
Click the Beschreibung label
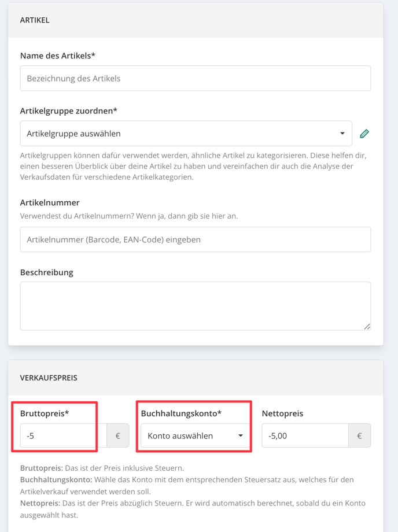(46, 272)
